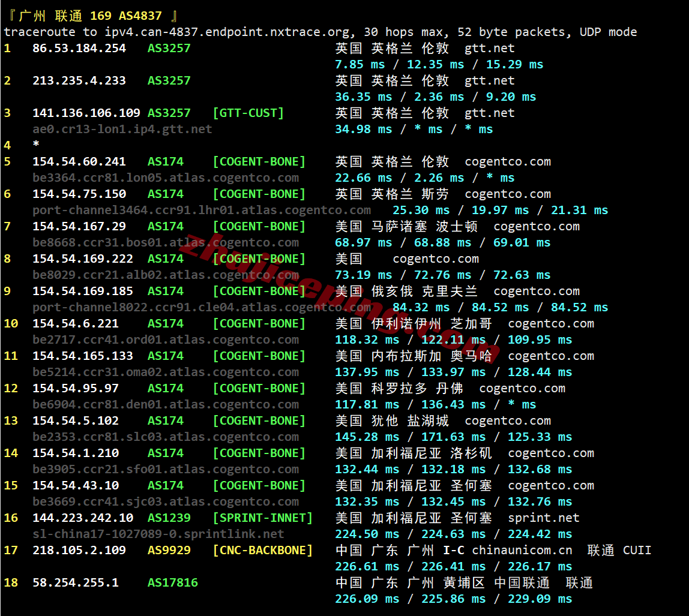Click the asterisk on hop 4
The width and height of the screenshot is (689, 616).
click(35, 145)
